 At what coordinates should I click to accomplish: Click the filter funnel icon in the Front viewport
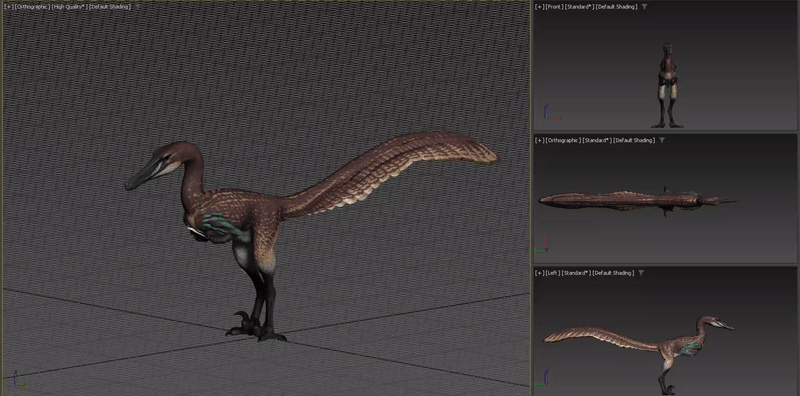(644, 7)
